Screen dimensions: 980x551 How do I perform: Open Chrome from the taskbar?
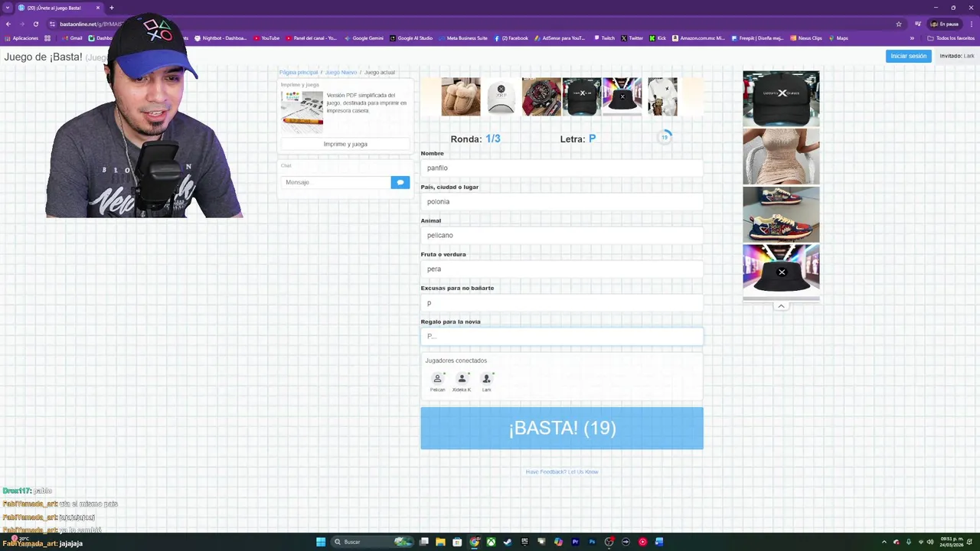click(474, 542)
